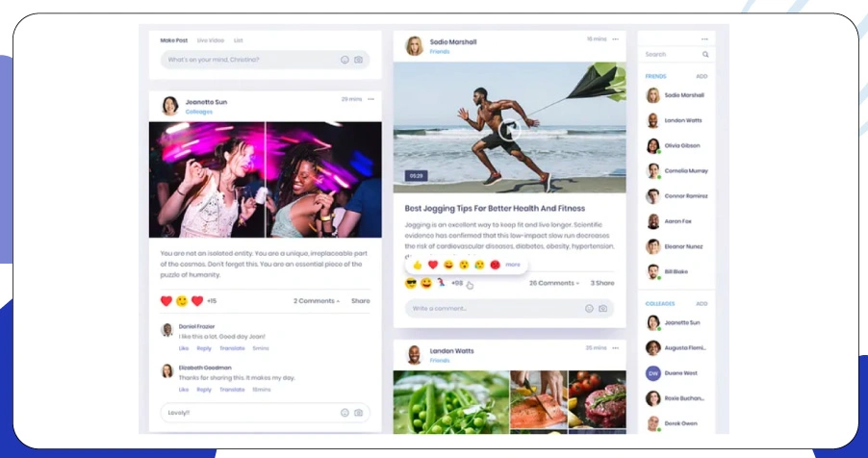The height and width of the screenshot is (458, 868).
Task: Pick the heart reaction in the popup
Action: click(x=433, y=265)
